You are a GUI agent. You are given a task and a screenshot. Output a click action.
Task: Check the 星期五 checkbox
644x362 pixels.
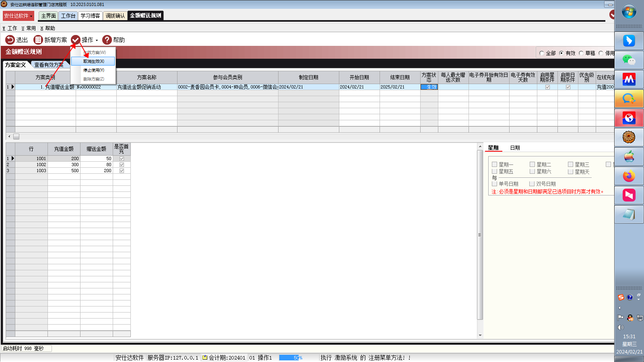pyautogui.click(x=495, y=171)
